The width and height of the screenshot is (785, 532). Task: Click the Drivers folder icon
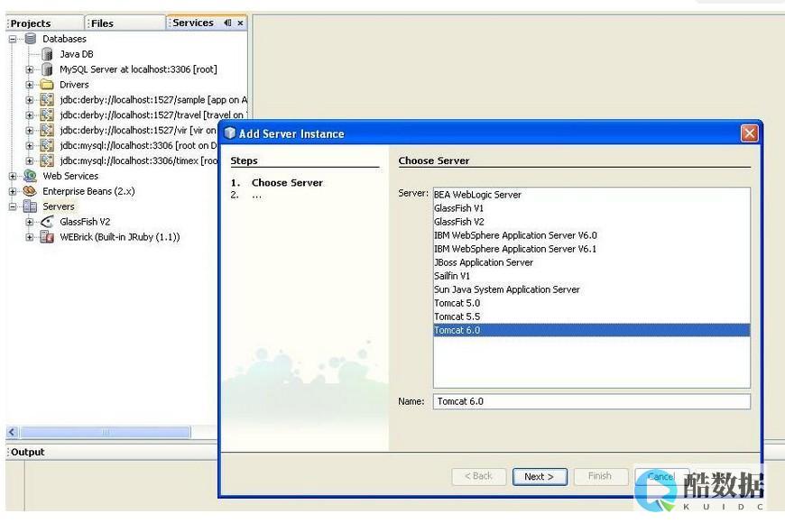click(x=47, y=85)
